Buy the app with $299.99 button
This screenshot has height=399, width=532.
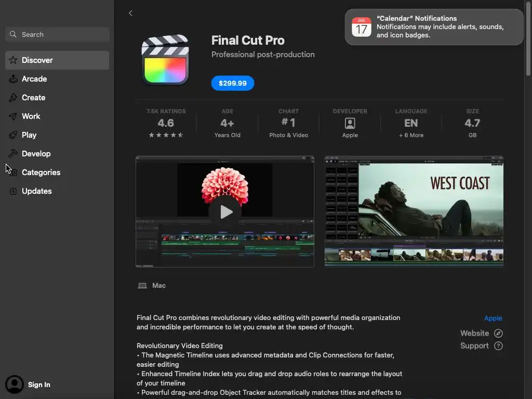coord(232,83)
